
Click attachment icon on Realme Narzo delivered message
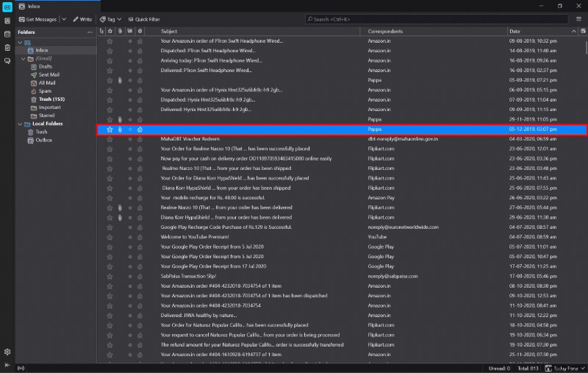point(120,208)
